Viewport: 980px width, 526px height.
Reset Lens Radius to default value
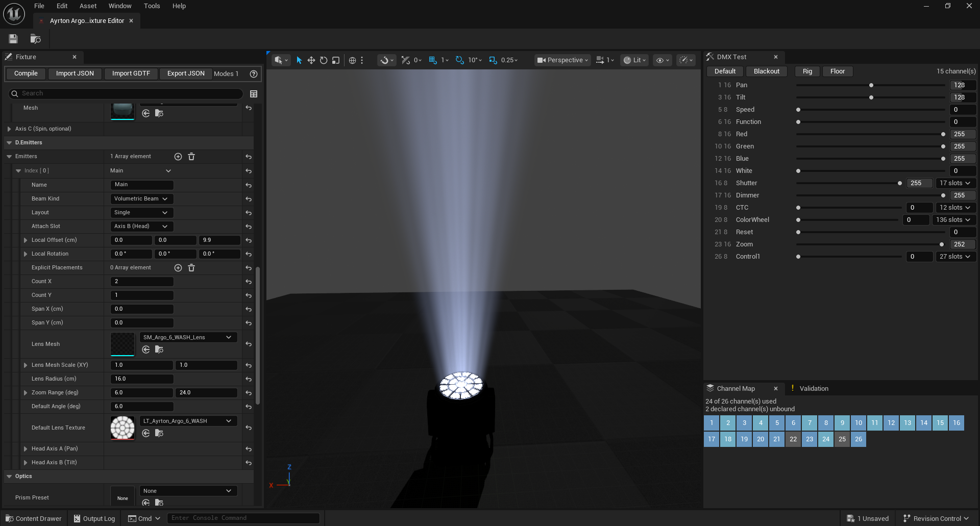point(249,379)
